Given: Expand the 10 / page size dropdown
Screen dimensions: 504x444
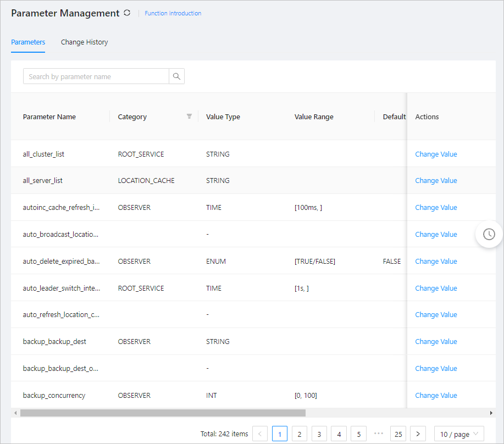Looking at the screenshot, I should [459, 434].
